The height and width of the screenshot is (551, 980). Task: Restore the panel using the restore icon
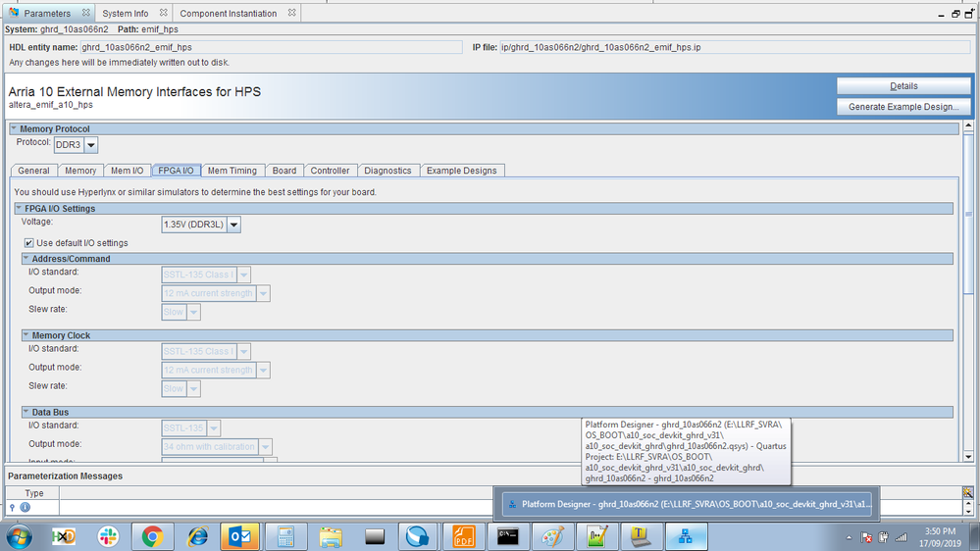pyautogui.click(x=955, y=14)
